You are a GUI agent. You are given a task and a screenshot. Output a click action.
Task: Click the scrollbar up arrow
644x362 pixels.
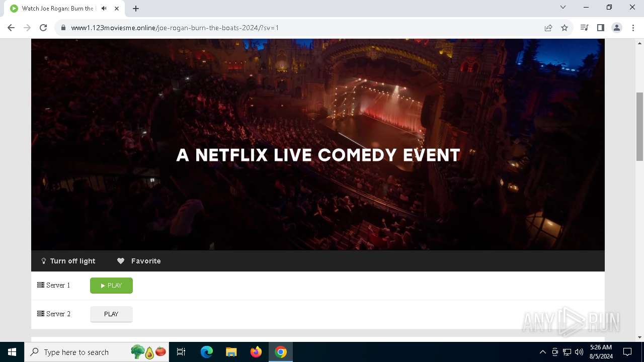tap(639, 42)
